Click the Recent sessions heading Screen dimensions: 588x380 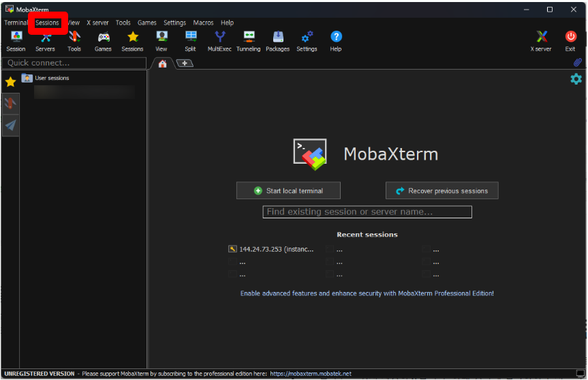367,235
